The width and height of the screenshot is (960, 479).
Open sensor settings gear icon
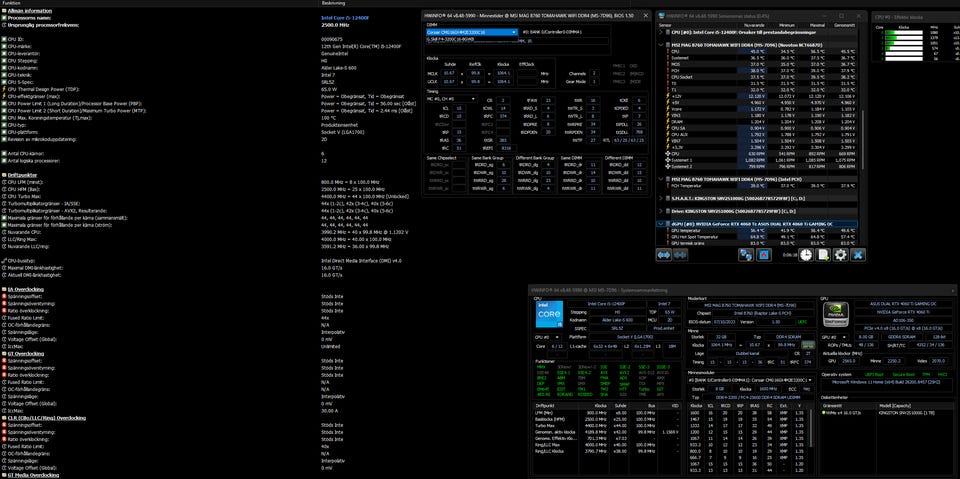coord(841,254)
